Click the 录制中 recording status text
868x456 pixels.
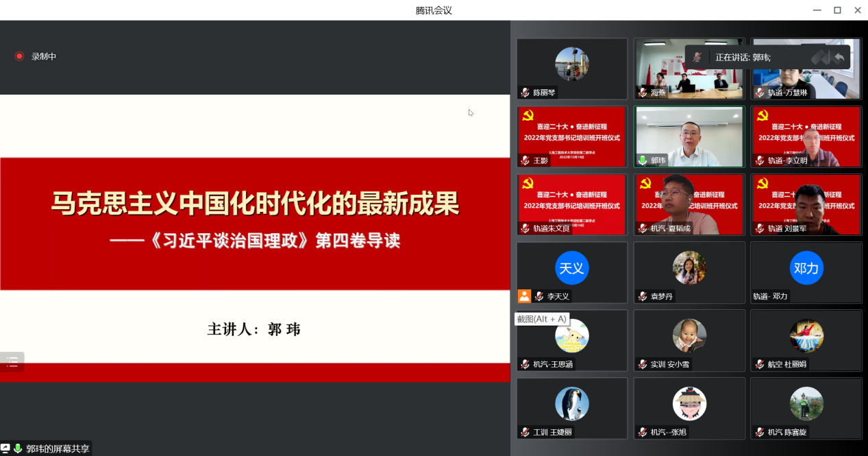tap(44, 56)
